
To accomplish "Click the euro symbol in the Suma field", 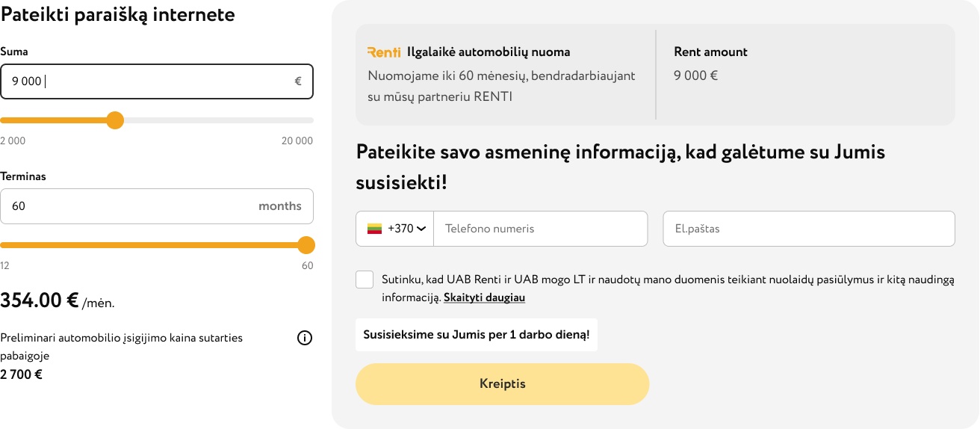I will 298,81.
